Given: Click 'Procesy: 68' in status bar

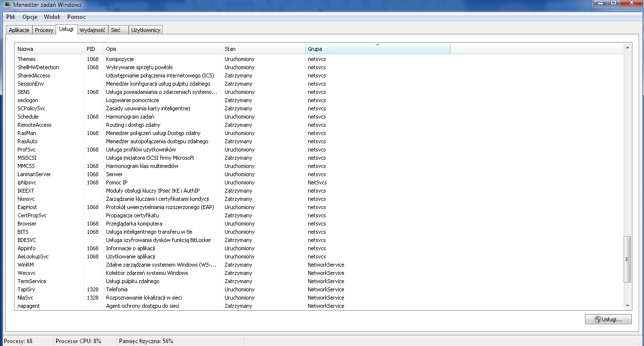Looking at the screenshot, I should [x=18, y=341].
